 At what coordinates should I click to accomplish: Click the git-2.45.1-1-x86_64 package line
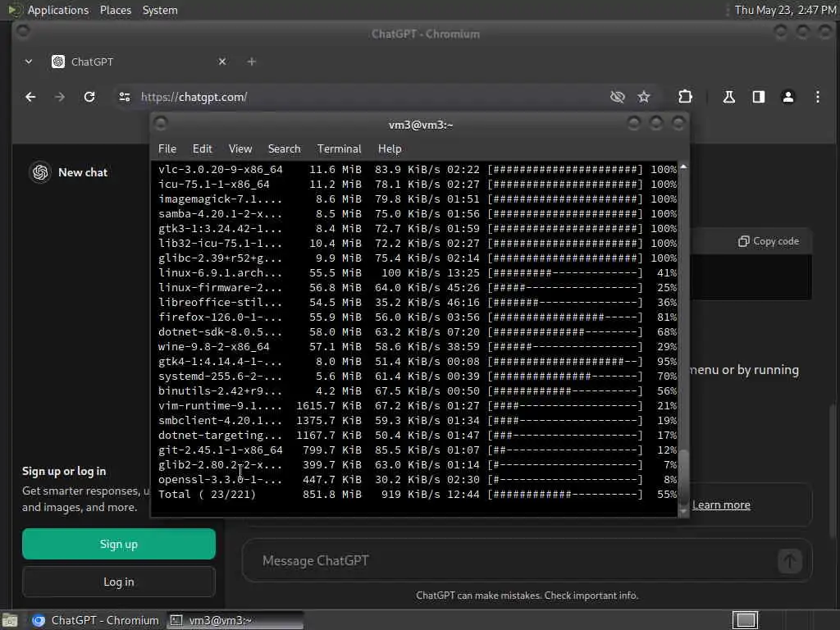(417, 450)
